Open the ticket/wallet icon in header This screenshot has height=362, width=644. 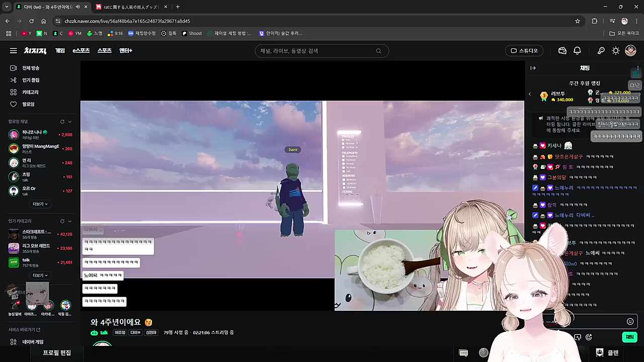click(562, 51)
